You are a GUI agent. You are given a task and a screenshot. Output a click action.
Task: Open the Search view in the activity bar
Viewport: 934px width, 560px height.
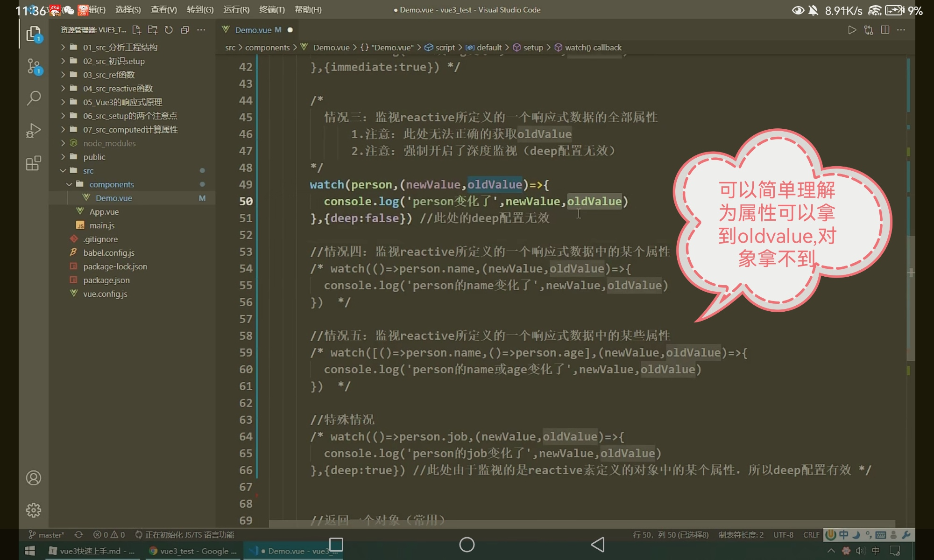point(34,98)
